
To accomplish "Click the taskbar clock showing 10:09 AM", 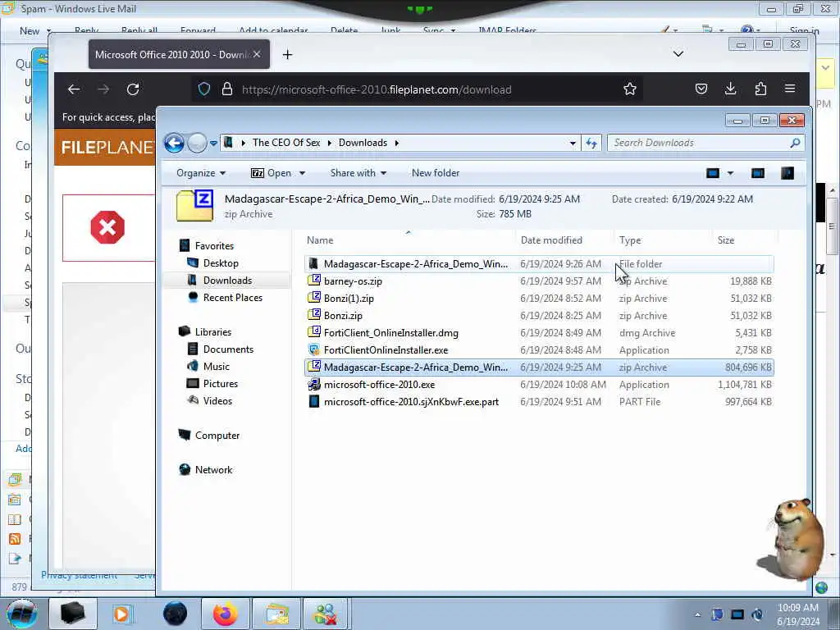I will [x=798, y=614].
